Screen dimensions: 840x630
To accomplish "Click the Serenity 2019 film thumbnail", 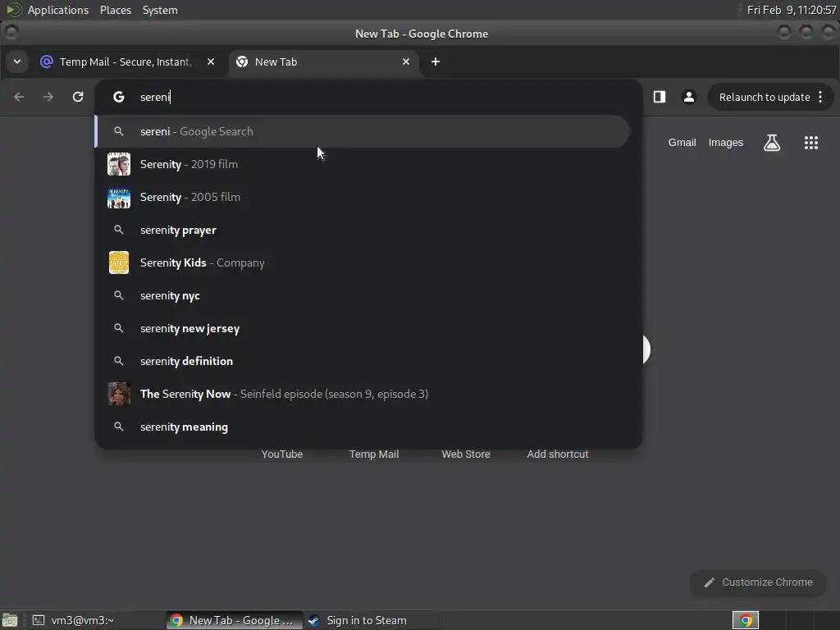I will pos(119,164).
